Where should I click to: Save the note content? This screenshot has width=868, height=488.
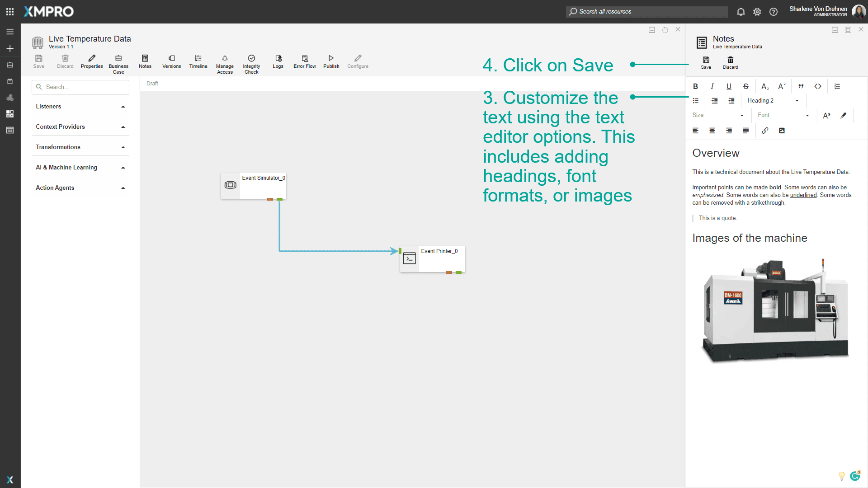click(x=706, y=62)
